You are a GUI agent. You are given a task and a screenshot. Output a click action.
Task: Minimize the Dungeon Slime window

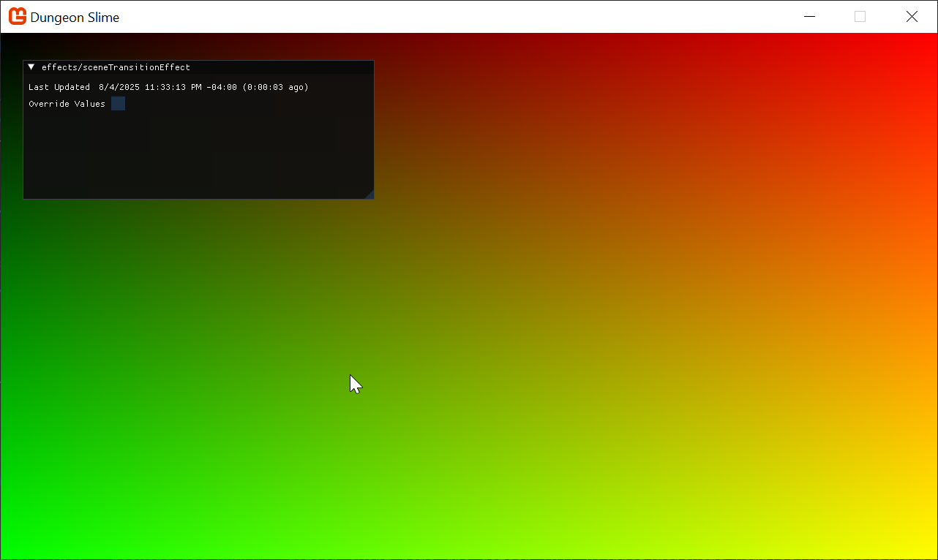(x=809, y=17)
